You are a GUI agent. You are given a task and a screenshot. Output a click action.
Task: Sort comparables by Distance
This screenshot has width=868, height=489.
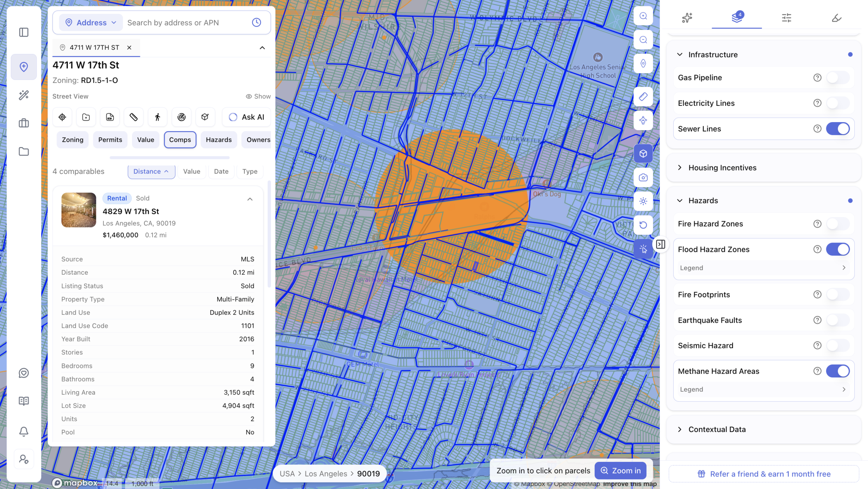pos(151,172)
